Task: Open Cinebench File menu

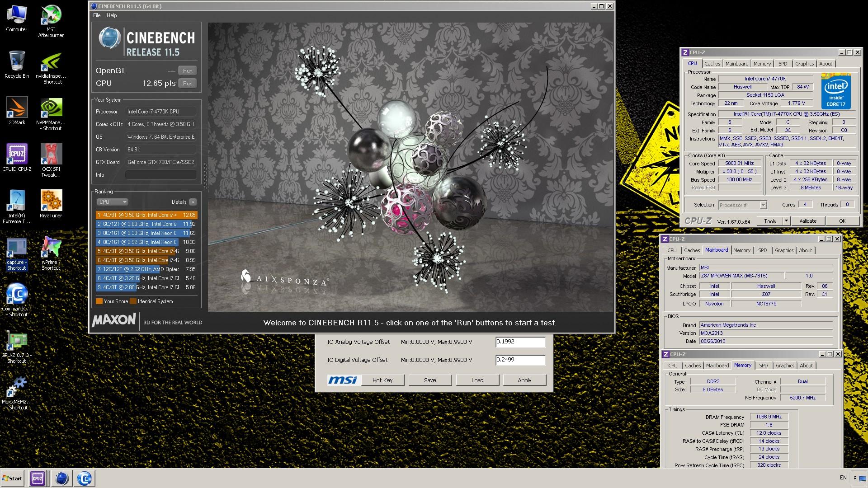Action: [x=97, y=15]
